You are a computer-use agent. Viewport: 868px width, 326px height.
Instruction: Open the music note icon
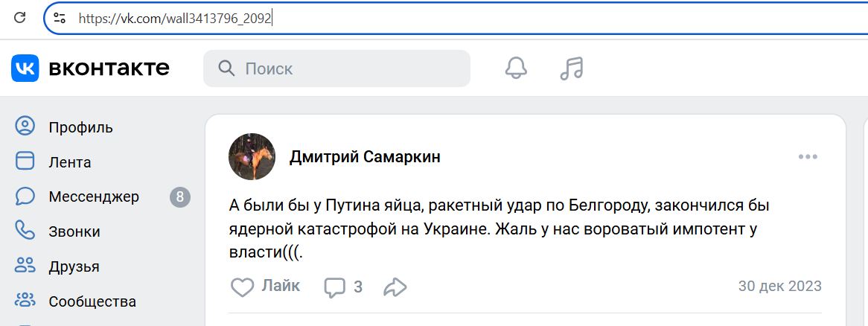point(571,68)
